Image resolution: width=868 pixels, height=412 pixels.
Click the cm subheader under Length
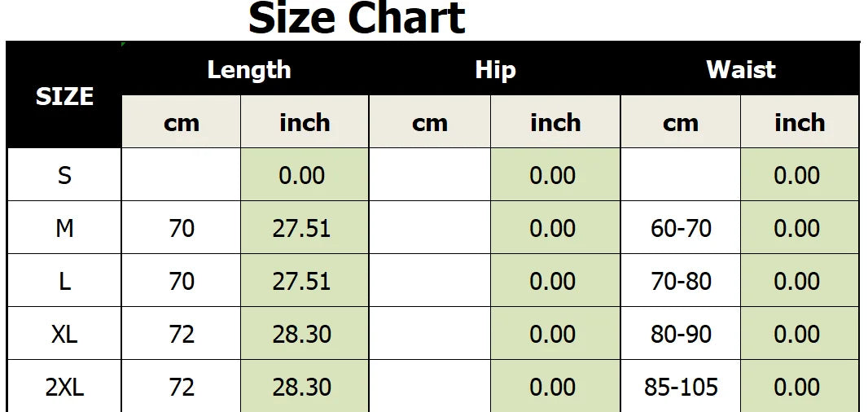click(x=181, y=122)
